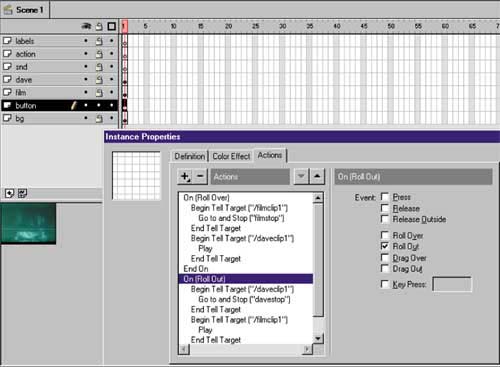Screen dimensions: 500x367
Task: Enable the Drag Over event checkbox
Action: point(385,258)
